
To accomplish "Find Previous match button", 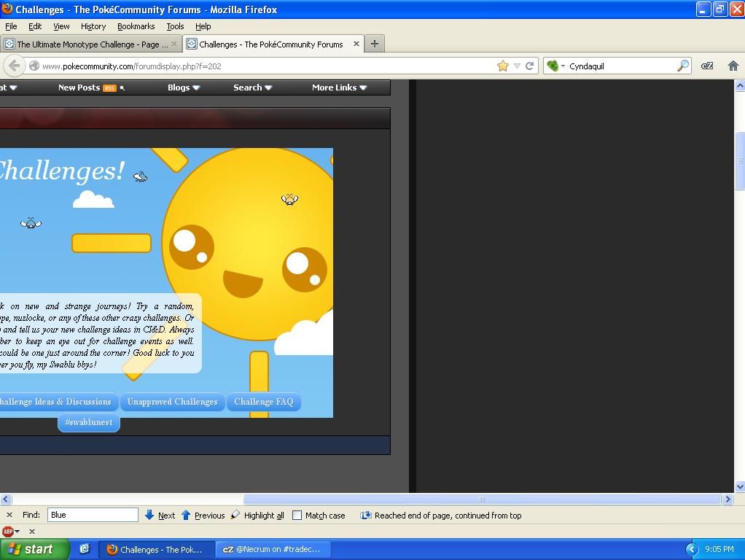I will pyautogui.click(x=203, y=515).
